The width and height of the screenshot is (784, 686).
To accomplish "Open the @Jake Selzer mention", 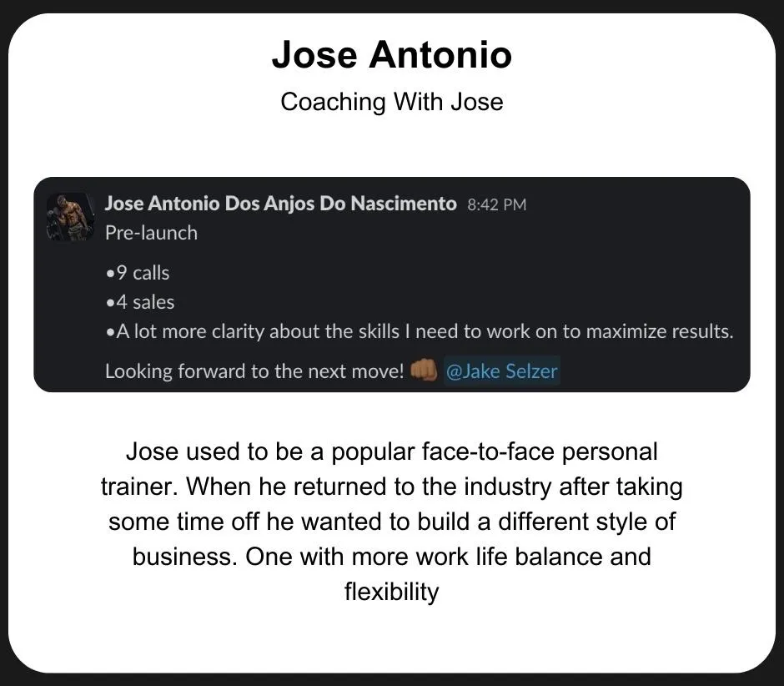I will (x=501, y=371).
